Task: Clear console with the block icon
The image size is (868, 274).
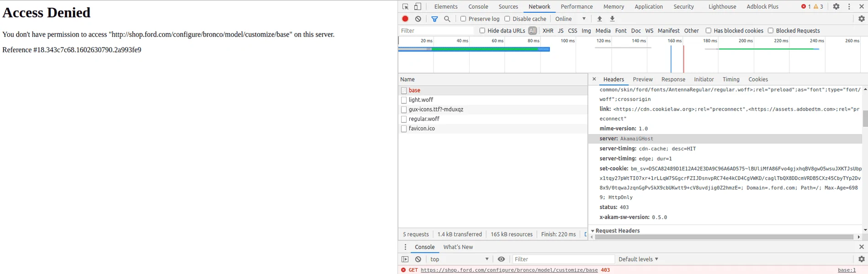Action: [418, 259]
